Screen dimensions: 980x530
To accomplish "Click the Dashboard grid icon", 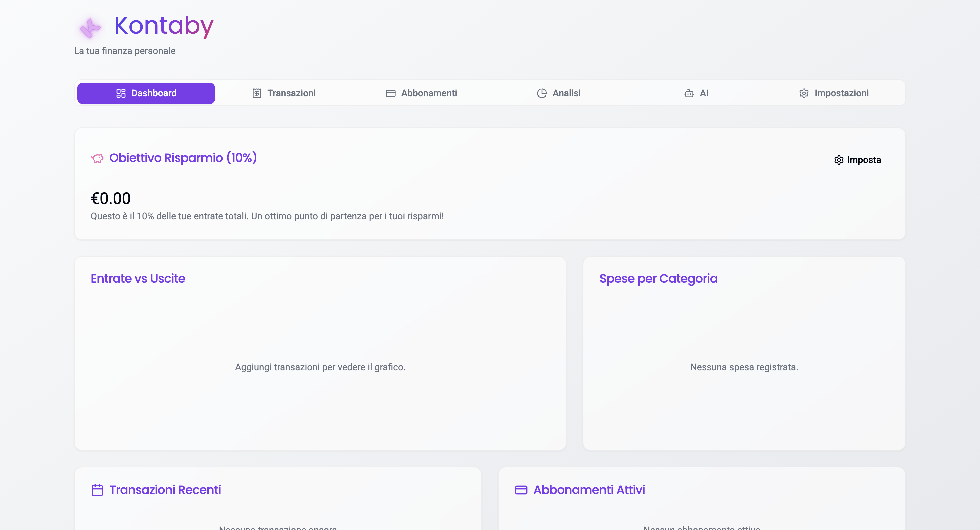I will (121, 93).
